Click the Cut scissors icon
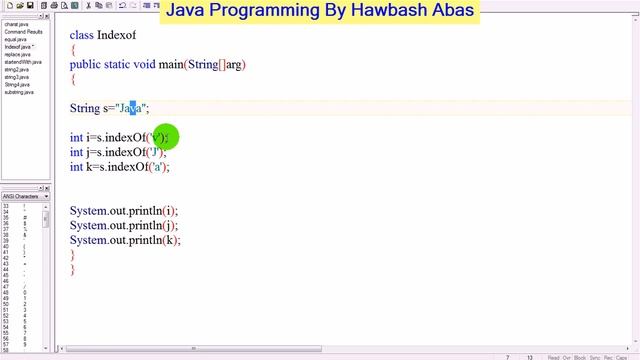 point(88,6)
